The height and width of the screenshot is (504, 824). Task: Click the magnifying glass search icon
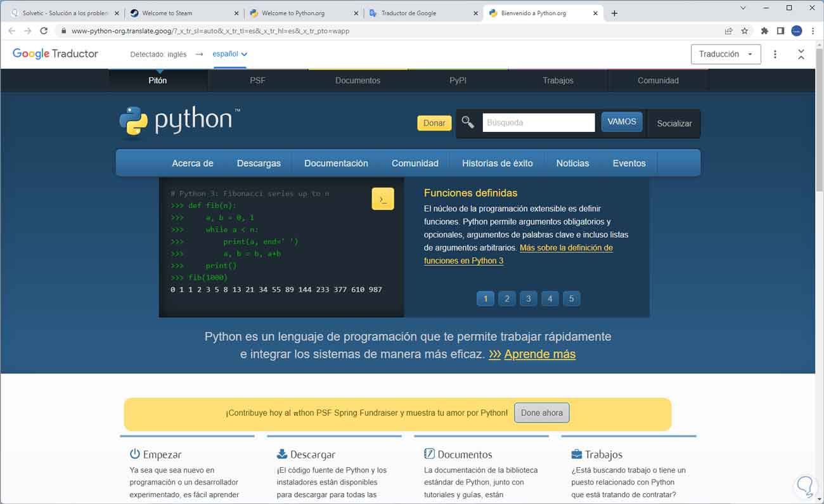click(468, 122)
